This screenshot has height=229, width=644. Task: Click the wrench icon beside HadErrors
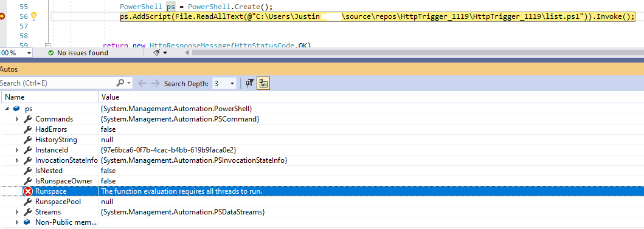(28, 129)
